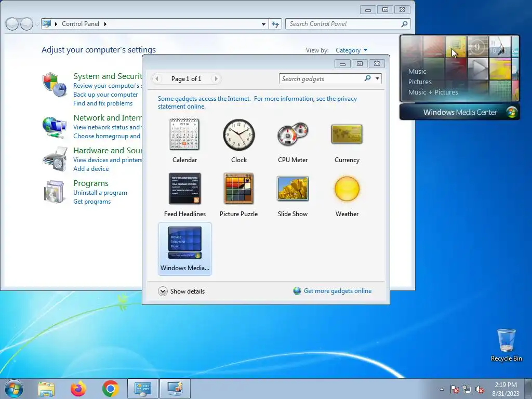Launch Google Chrome from the taskbar

point(110,389)
